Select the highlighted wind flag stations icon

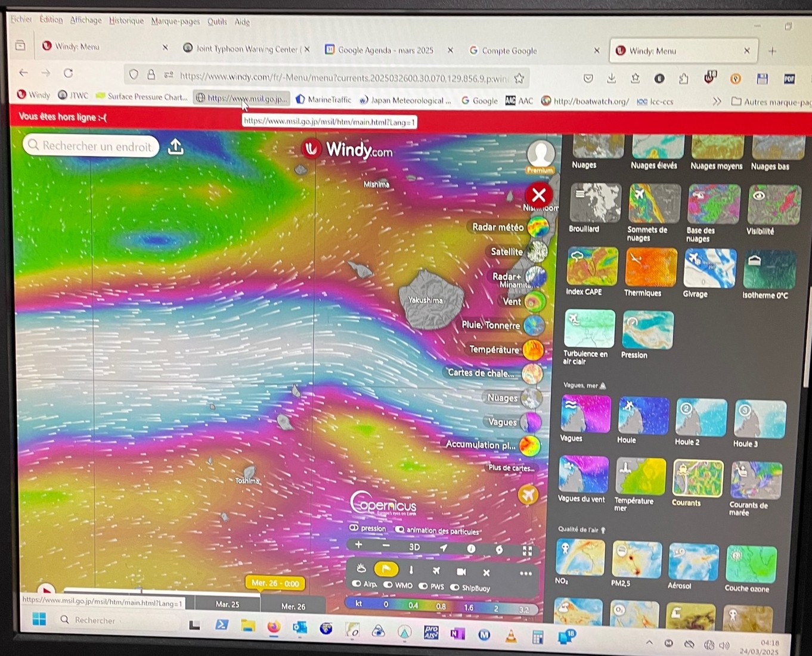tap(386, 570)
